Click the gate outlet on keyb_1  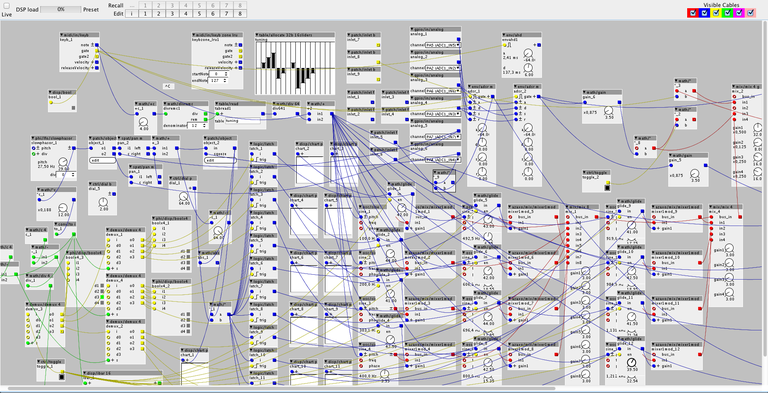click(x=96, y=51)
